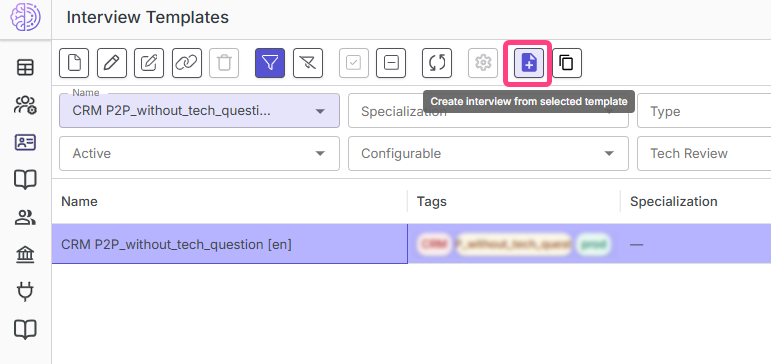Click the chain link toolbar icon
The width and height of the screenshot is (771, 364).
point(186,63)
